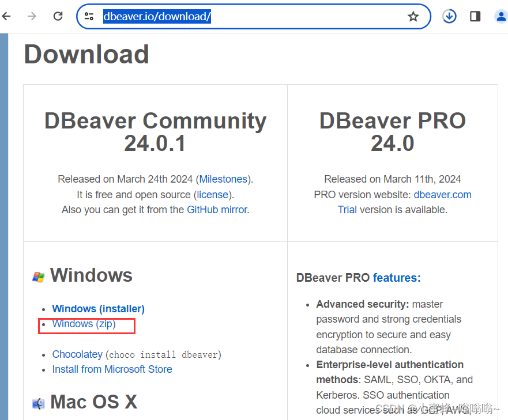Viewport: 508px width, 420px height.
Task: Open the Chocolatey link
Action: point(77,354)
